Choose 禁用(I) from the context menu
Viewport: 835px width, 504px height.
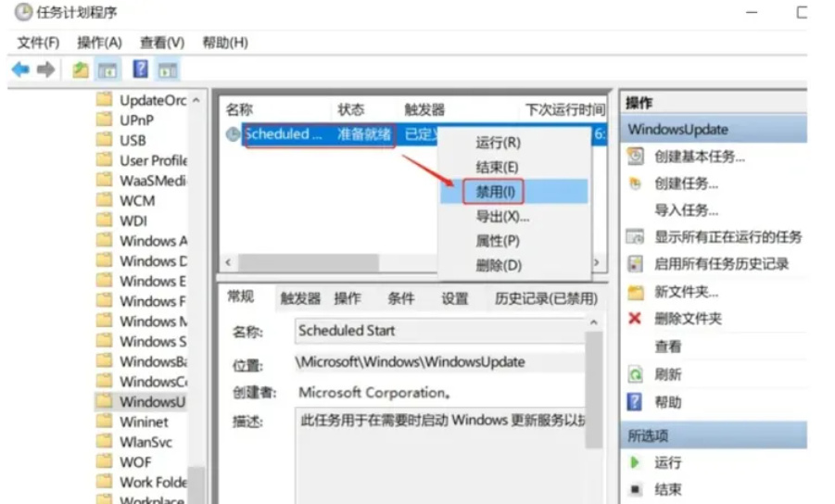[514, 192]
